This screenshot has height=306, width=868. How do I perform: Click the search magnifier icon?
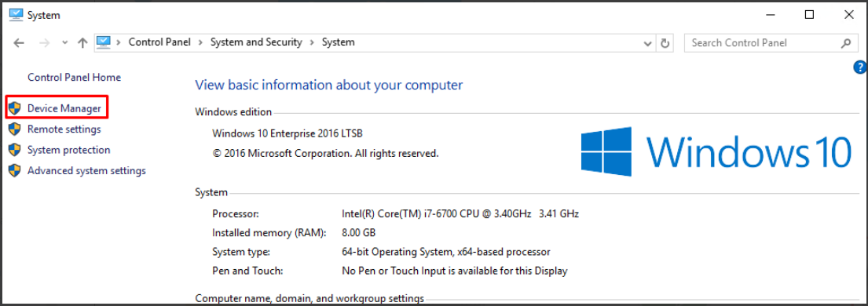pos(846,42)
